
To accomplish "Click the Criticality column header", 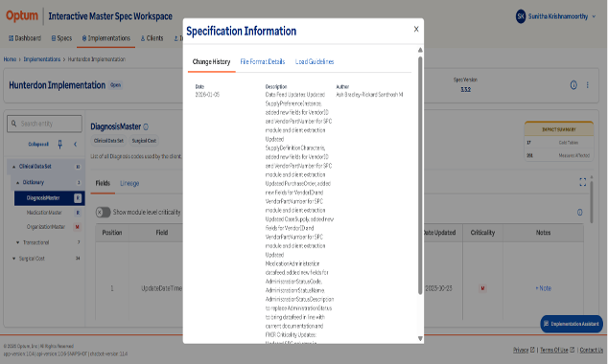I will [482, 233].
